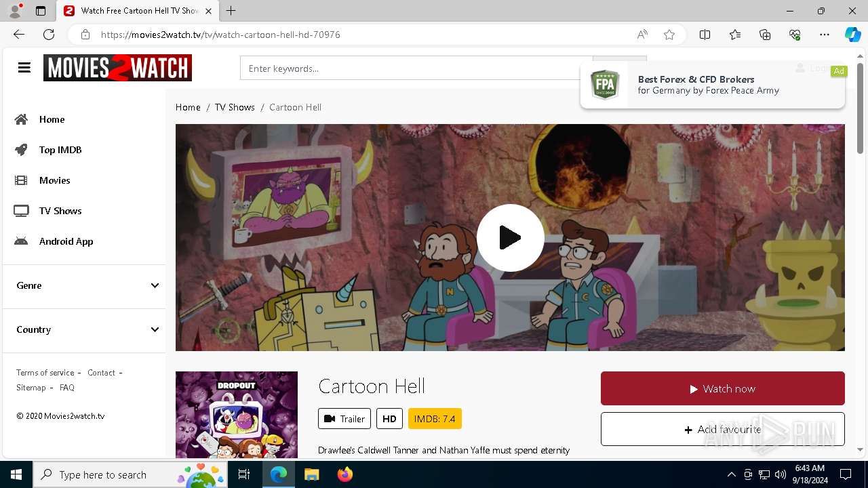This screenshot has width=868, height=488.
Task: Open the Terms of service link
Action: (x=45, y=373)
